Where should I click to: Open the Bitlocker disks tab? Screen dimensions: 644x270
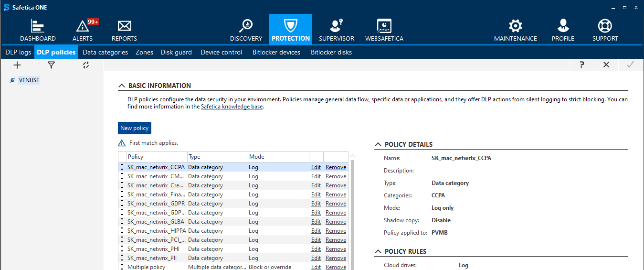(331, 52)
